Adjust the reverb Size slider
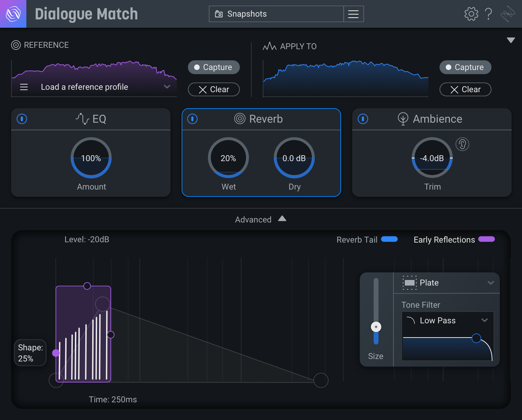 tap(376, 326)
